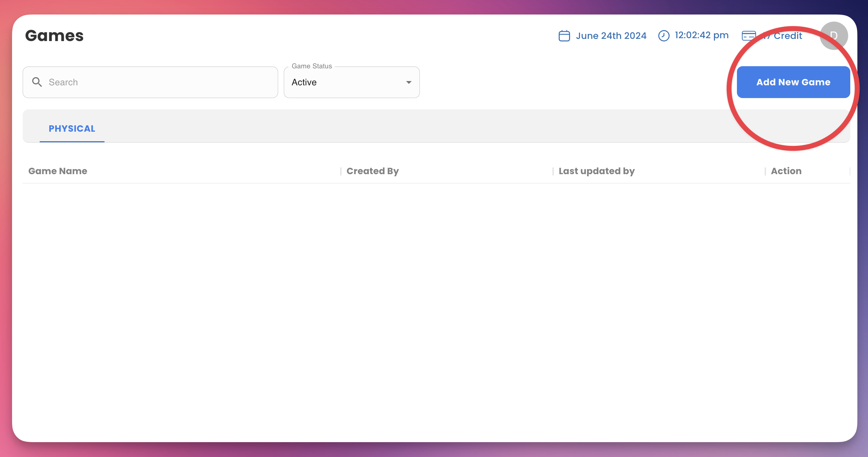
Task: Click into the Search input field
Action: tap(159, 82)
